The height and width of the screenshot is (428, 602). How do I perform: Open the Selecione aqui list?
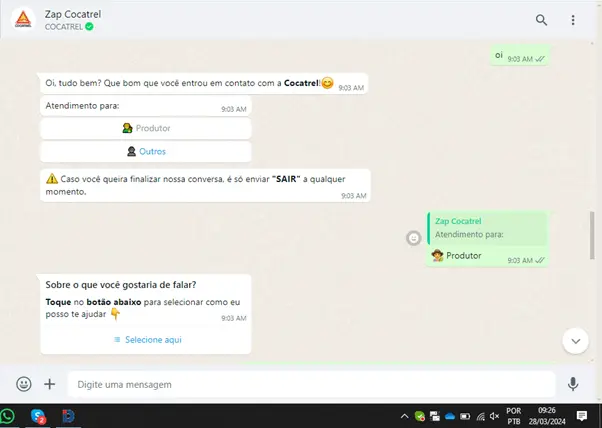coord(148,340)
